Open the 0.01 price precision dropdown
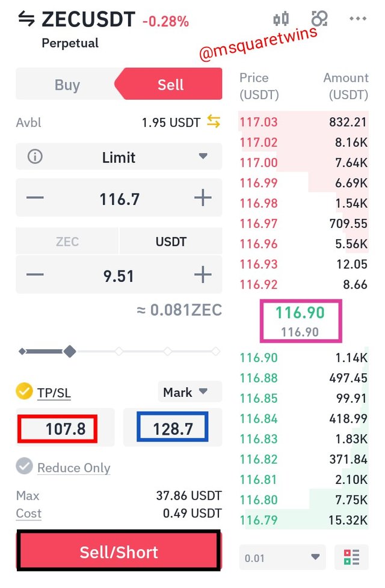 (x=282, y=557)
